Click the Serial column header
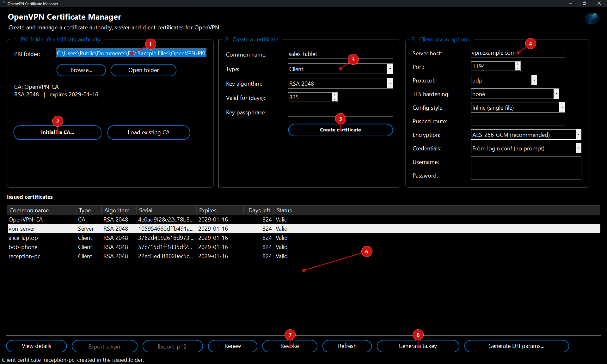Image resolution: width=607 pixels, height=364 pixels. [166, 210]
